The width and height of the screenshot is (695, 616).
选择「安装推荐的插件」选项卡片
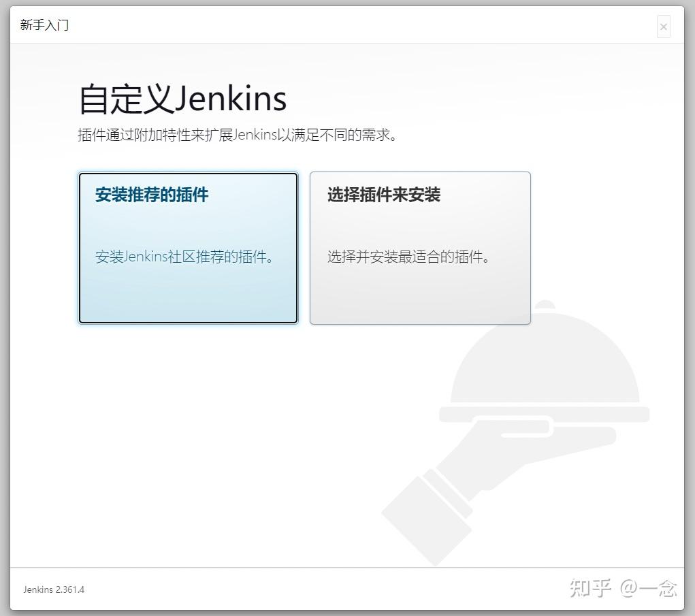pyautogui.click(x=188, y=247)
